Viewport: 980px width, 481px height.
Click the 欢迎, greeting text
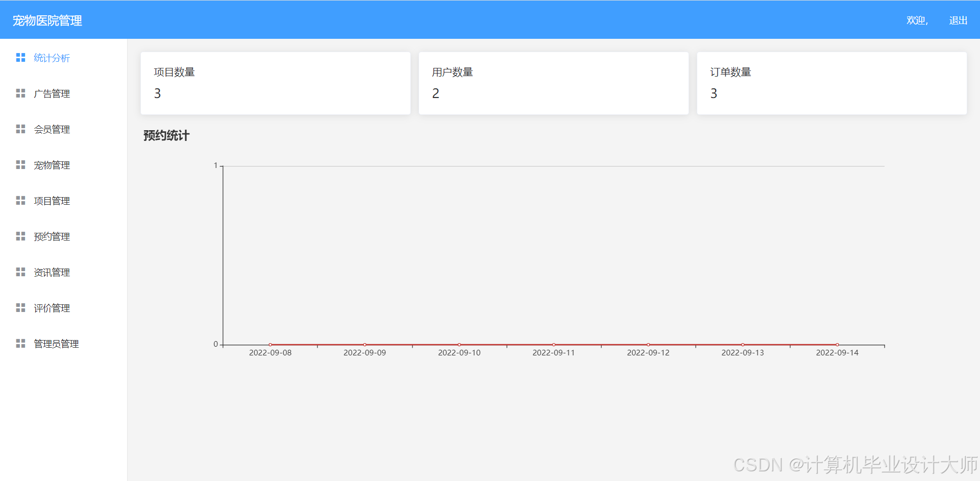(x=917, y=20)
